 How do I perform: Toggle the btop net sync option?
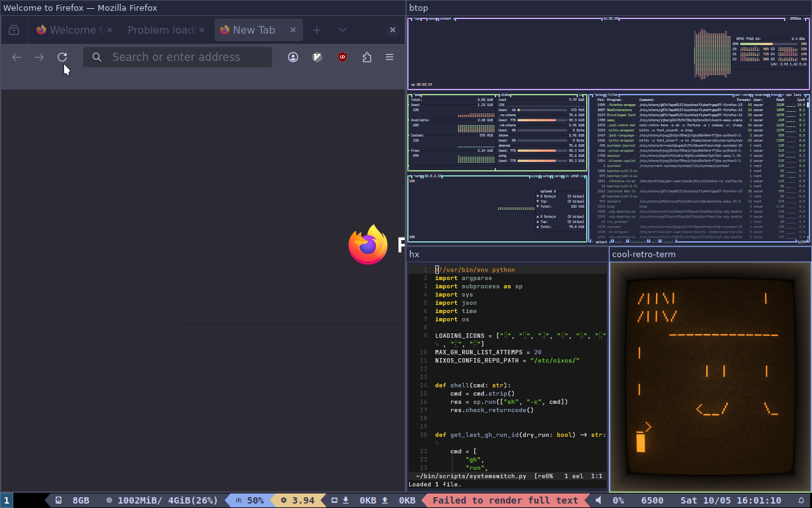click(x=535, y=176)
